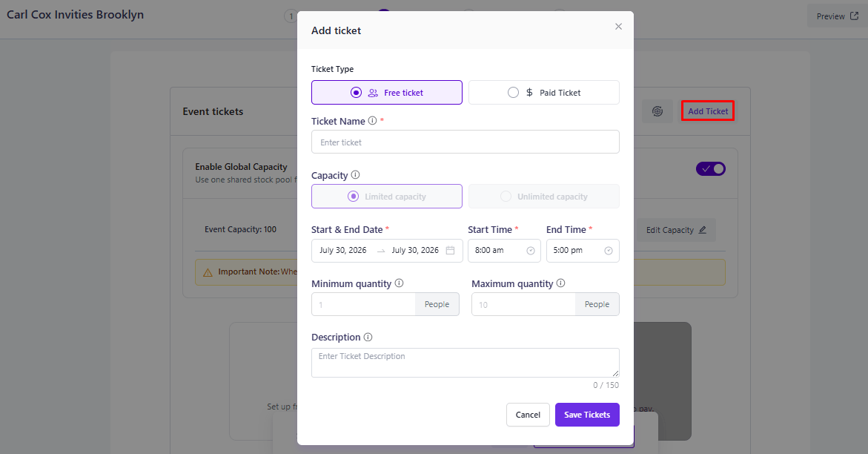This screenshot has width=868, height=454.
Task: Choose Limited capacity option
Action: 386,197
